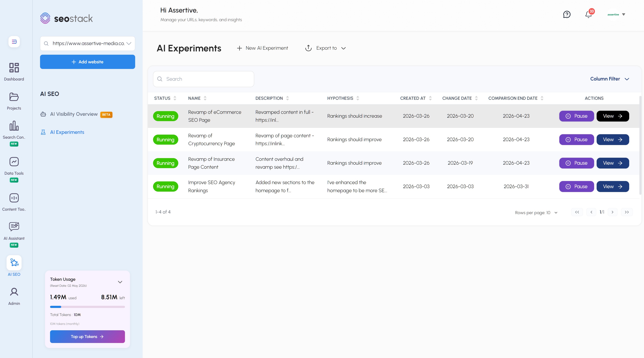Open the Dashboard section
This screenshot has width=644, height=358.
(14, 71)
